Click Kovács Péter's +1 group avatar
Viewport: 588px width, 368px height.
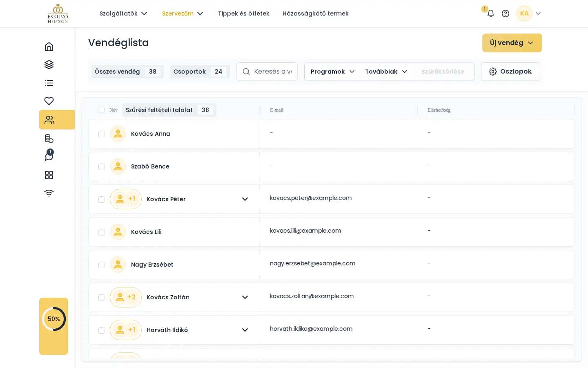(x=126, y=199)
